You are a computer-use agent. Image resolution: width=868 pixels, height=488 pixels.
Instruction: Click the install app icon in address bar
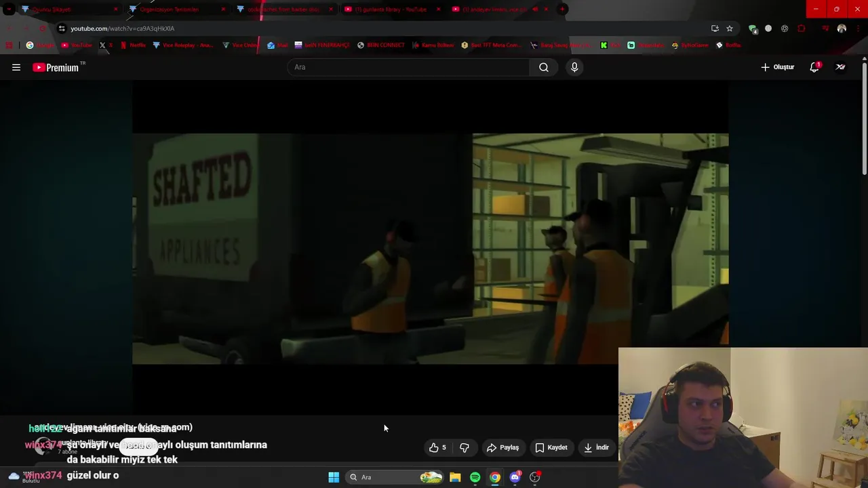715,28
